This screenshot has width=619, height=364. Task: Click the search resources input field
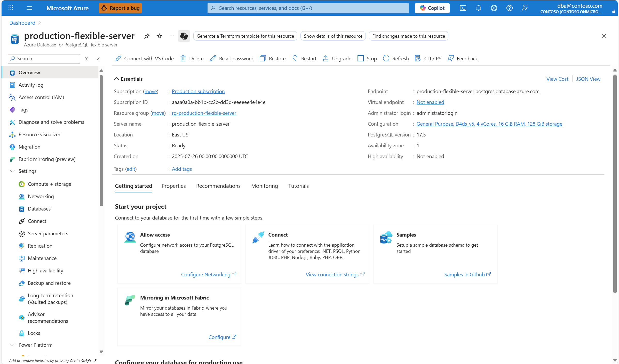[x=308, y=8]
